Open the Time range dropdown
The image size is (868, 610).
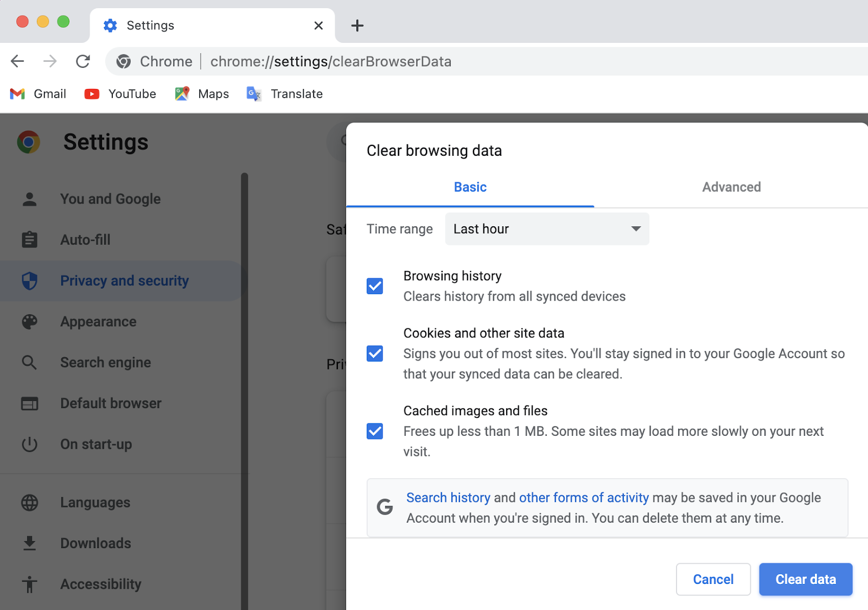pos(547,229)
